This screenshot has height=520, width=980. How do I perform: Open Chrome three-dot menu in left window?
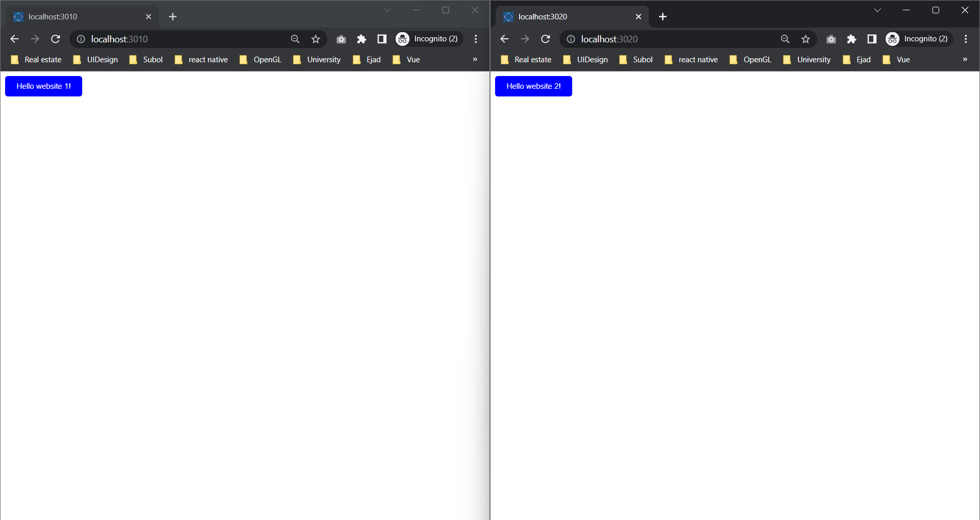point(476,39)
